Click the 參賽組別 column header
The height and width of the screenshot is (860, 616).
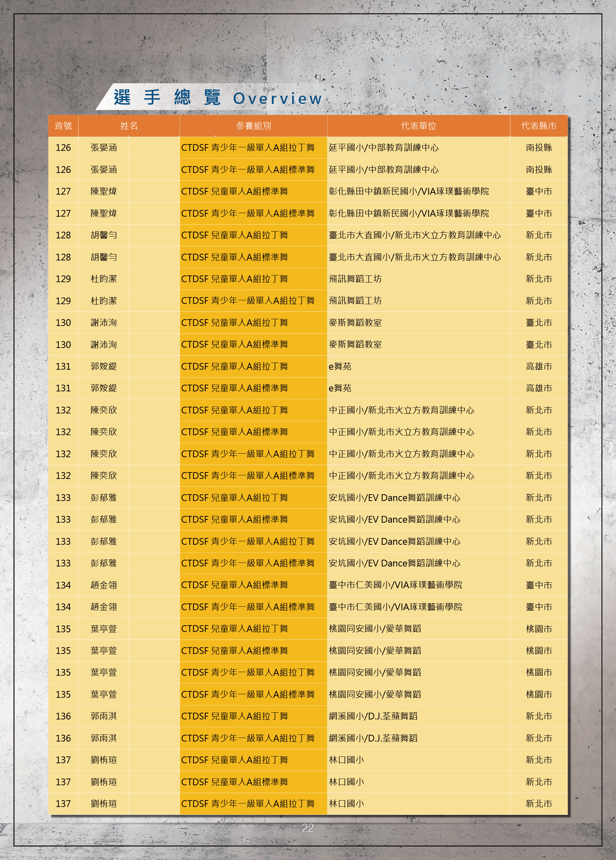[x=253, y=126]
